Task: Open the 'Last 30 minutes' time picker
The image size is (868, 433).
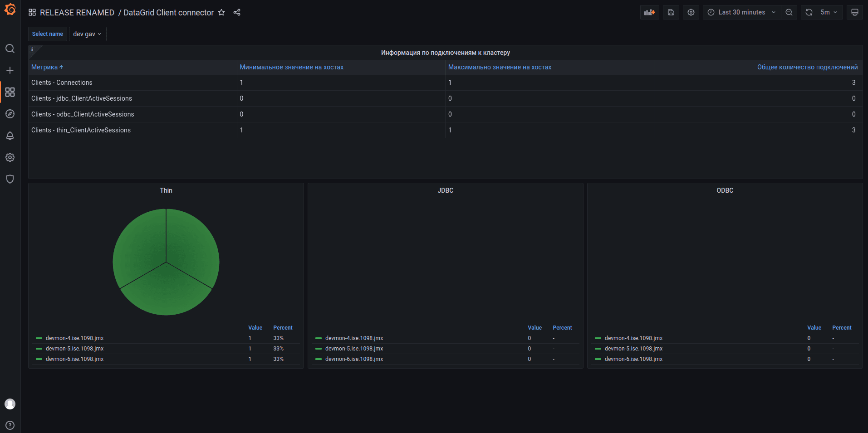Action: pos(741,12)
